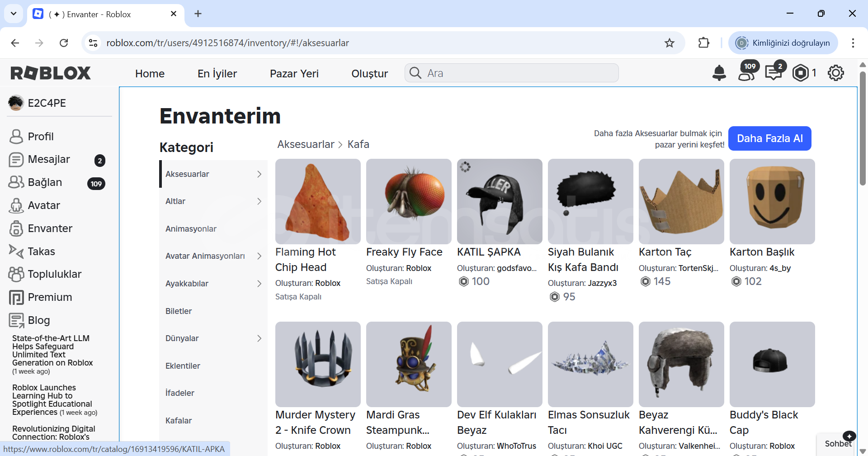The width and height of the screenshot is (868, 456).
Task: Open the browser extensions puzzle icon
Action: pyautogui.click(x=704, y=43)
